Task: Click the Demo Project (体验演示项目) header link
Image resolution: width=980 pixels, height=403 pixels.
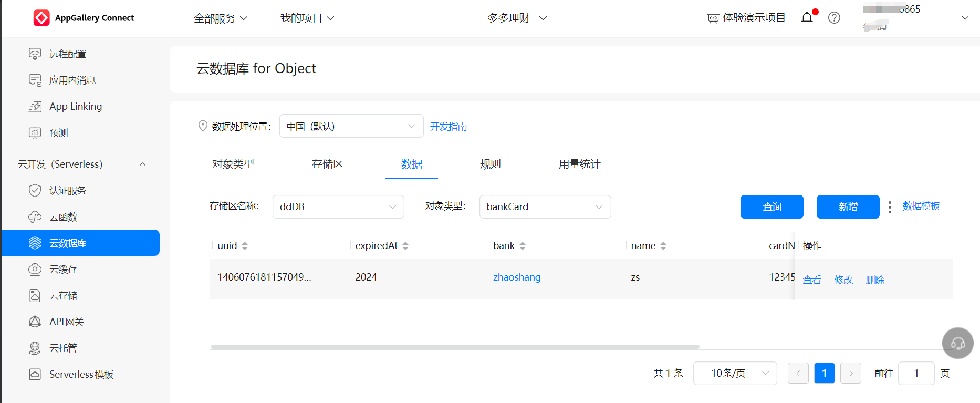Action: pyautogui.click(x=754, y=18)
